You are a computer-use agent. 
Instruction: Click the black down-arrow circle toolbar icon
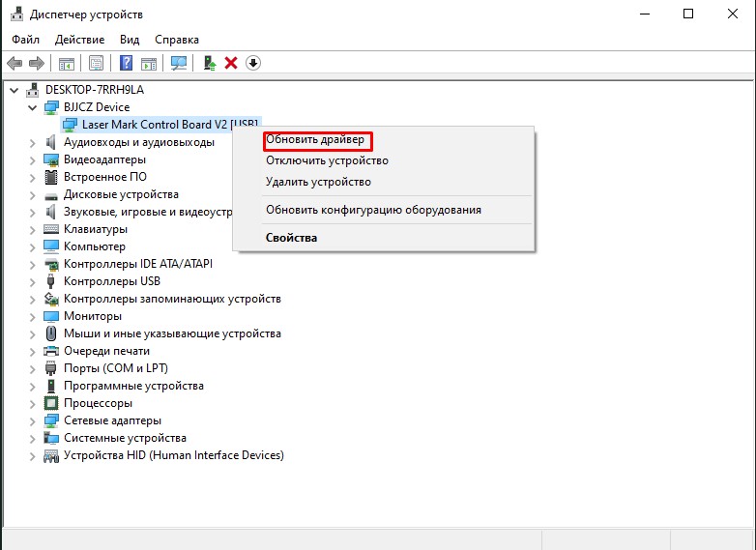tap(253, 64)
